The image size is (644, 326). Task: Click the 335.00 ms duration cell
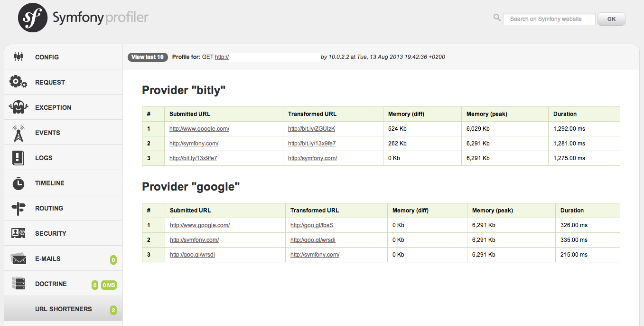pyautogui.click(x=588, y=240)
